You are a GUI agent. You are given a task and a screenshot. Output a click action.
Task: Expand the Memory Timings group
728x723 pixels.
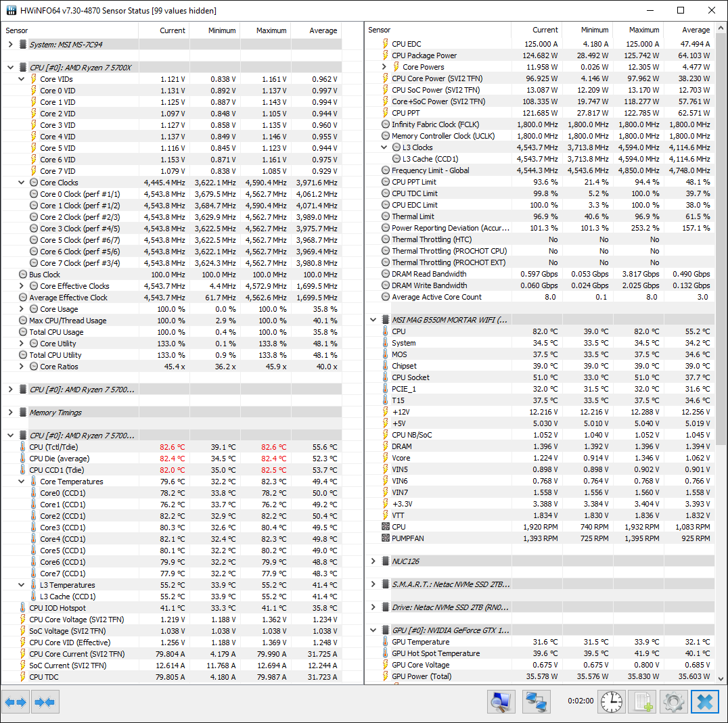11,413
